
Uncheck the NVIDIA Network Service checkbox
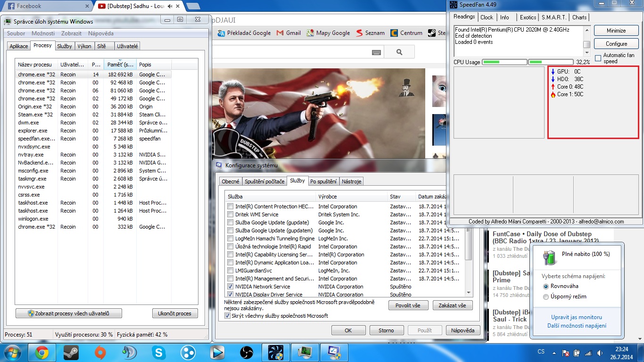click(230, 287)
